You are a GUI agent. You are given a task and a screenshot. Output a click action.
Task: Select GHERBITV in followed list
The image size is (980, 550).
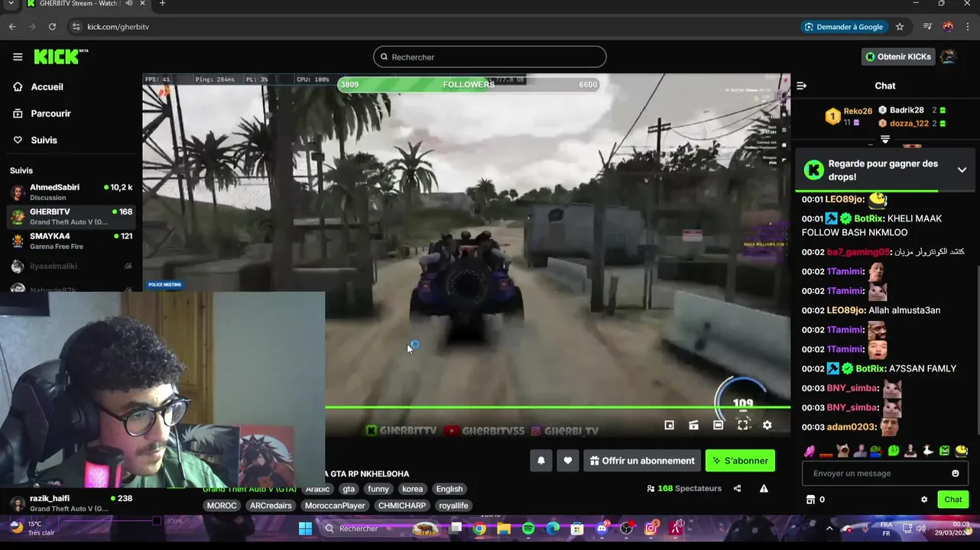pos(71,216)
